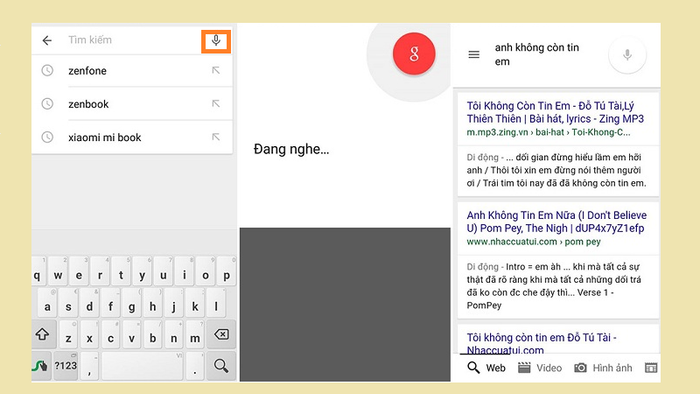700x394 pixels.
Task: Tap the m key on keyboard
Action: click(195, 334)
